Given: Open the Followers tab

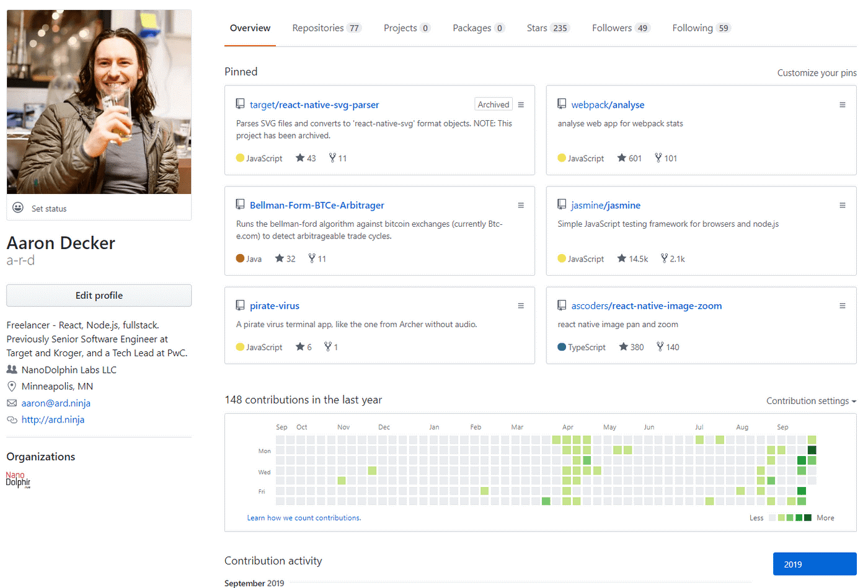Looking at the screenshot, I should tap(613, 28).
